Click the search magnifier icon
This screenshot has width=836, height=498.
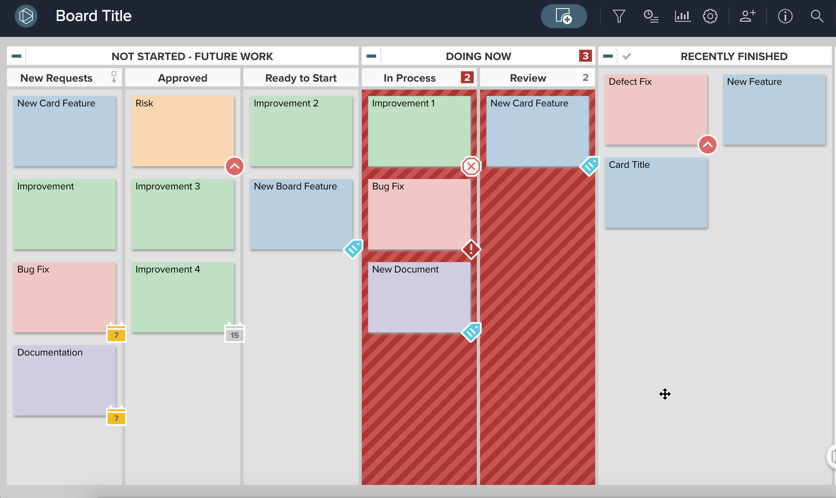[817, 16]
